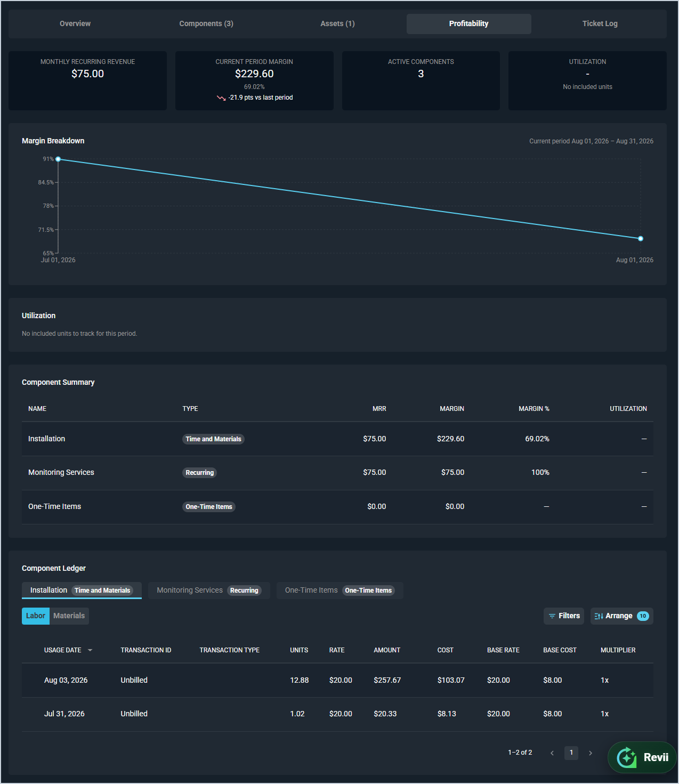Open the Revii assistant icon
This screenshot has height=784, width=679.
point(627,757)
